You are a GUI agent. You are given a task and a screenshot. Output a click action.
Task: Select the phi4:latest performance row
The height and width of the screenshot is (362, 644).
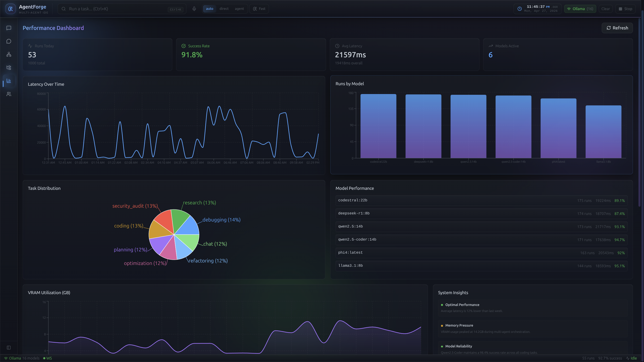tap(481, 253)
